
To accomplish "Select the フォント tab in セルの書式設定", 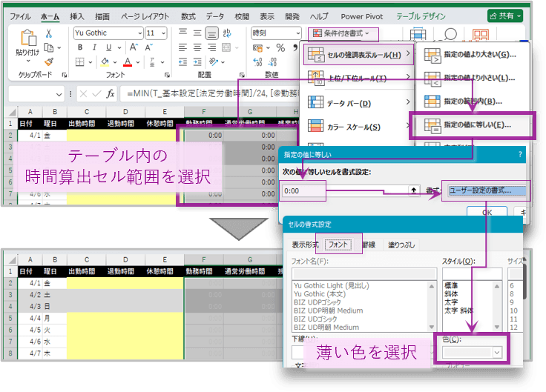I will click(x=338, y=245).
